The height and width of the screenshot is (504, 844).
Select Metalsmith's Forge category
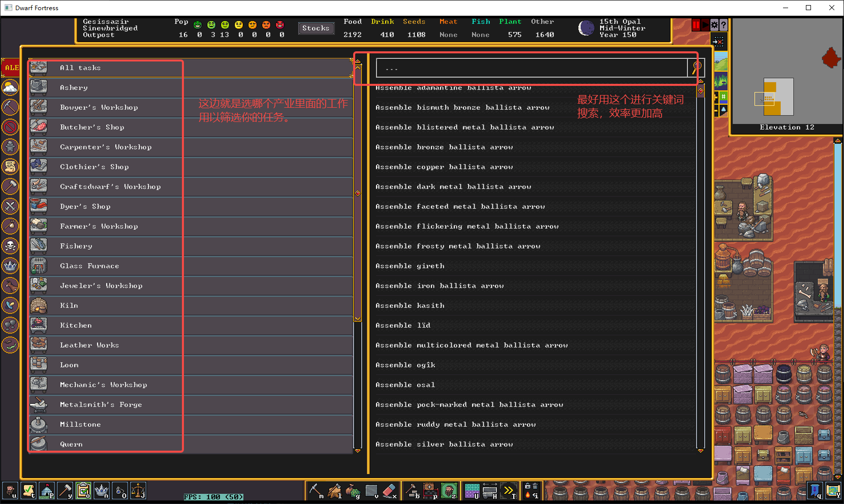click(x=191, y=404)
